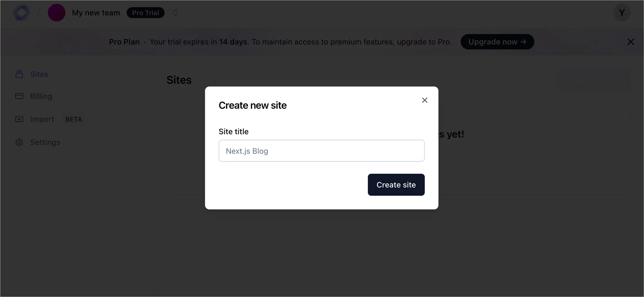
Task: Focus the Site title input field
Action: coord(321,151)
